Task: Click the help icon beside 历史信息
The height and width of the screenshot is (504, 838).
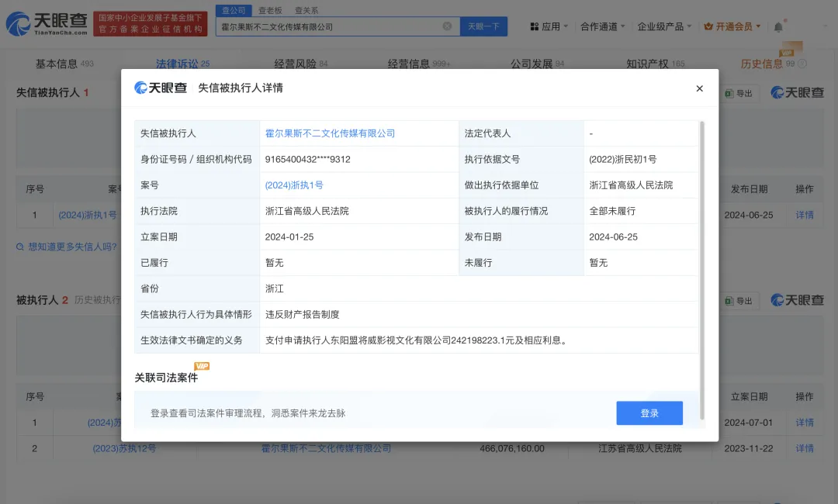Action: 802,64
